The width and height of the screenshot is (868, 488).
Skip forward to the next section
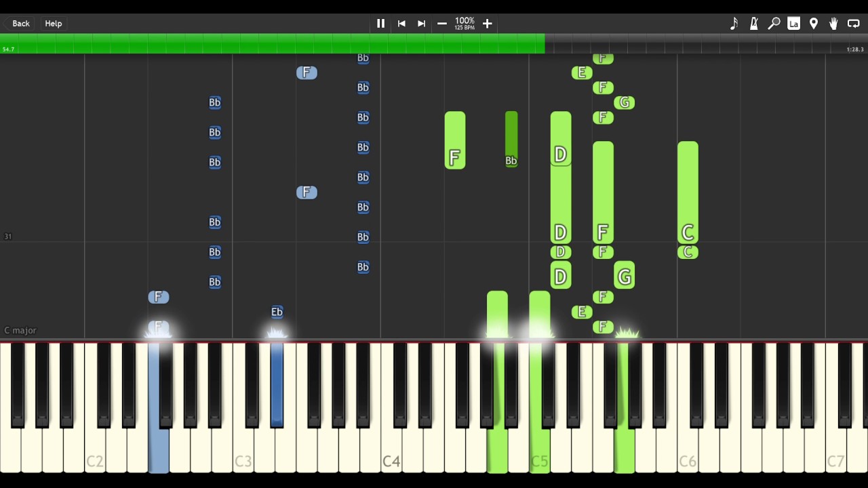[421, 24]
